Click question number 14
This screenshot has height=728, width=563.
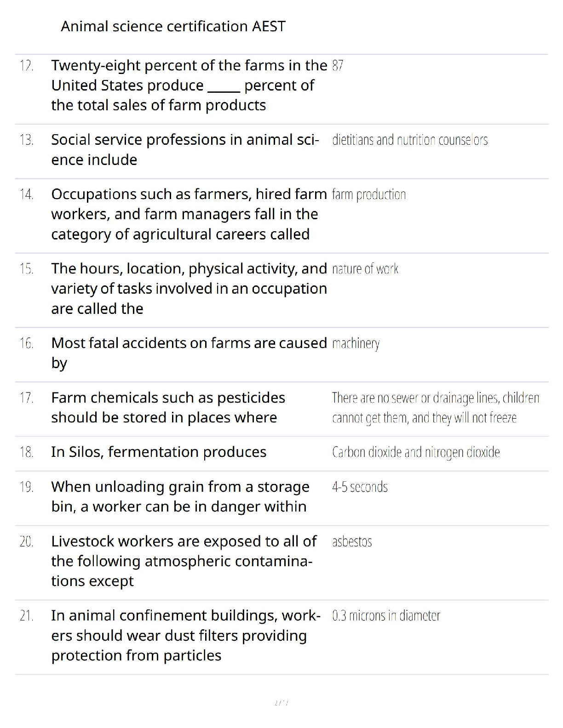(x=27, y=194)
